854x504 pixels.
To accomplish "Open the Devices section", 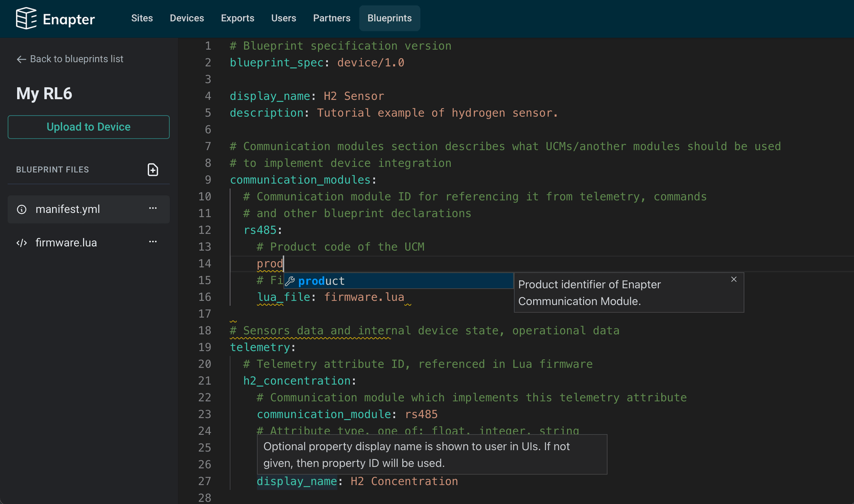I will pyautogui.click(x=186, y=18).
